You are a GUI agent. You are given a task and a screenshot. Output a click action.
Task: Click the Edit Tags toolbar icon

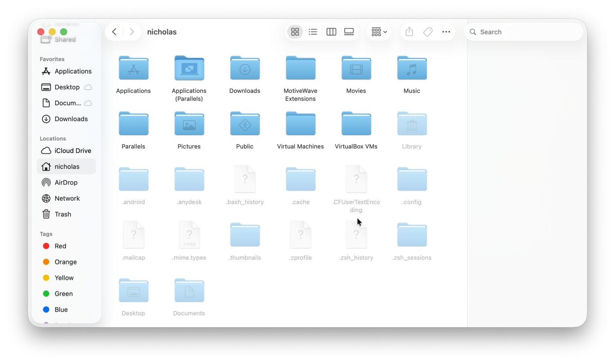(x=428, y=32)
